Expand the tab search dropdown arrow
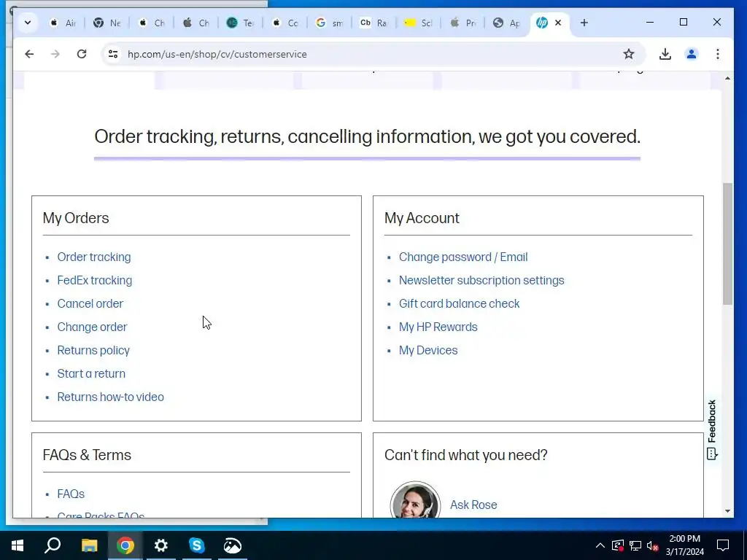Screen dimensions: 747x560 [28, 23]
